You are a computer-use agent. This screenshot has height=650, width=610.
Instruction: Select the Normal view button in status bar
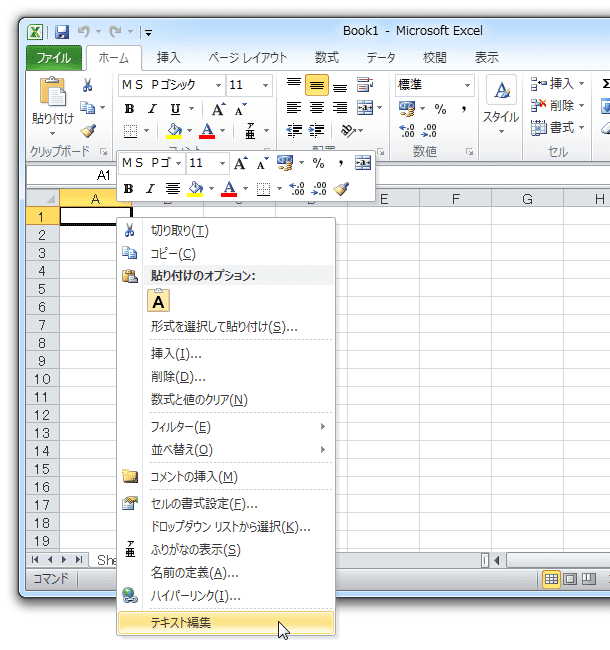(551, 579)
